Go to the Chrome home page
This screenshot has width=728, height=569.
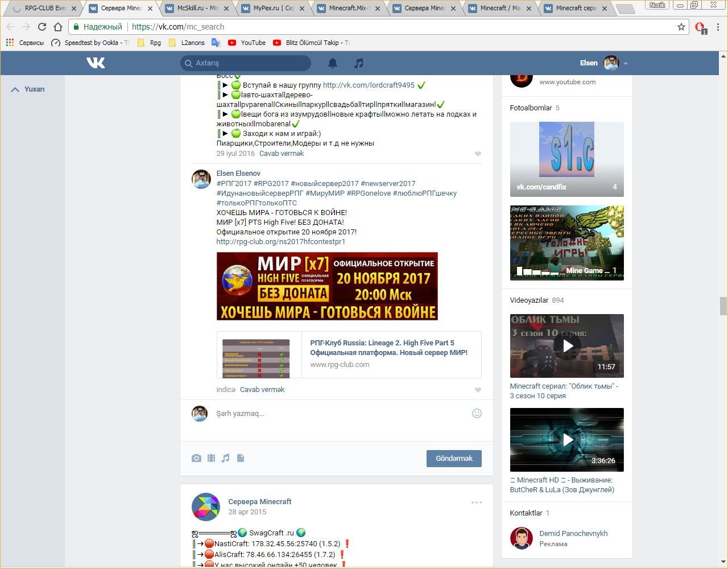pos(57,27)
